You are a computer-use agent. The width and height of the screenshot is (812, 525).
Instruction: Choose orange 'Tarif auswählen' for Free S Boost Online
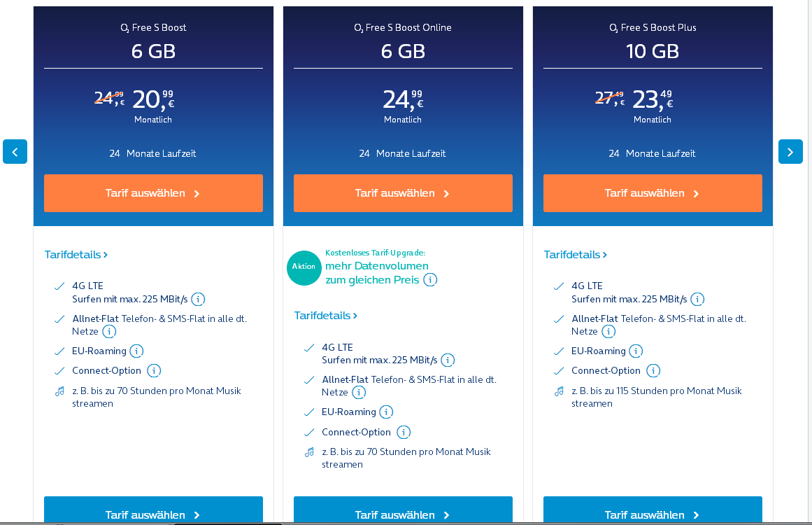pos(403,193)
